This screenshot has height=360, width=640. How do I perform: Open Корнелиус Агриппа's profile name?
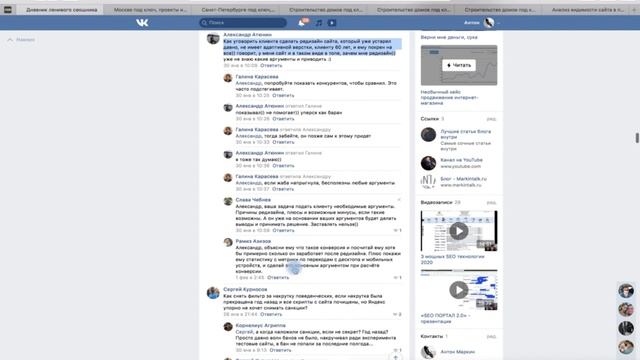click(x=260, y=325)
